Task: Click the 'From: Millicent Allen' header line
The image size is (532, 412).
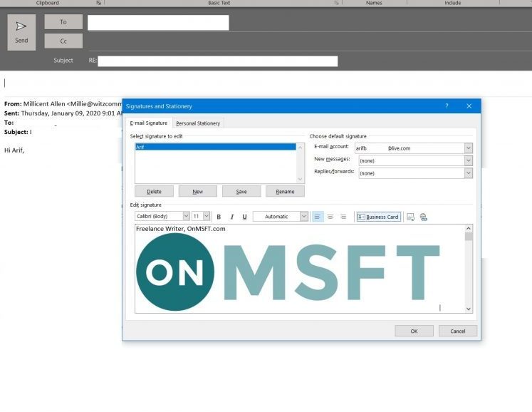Action: pos(63,103)
